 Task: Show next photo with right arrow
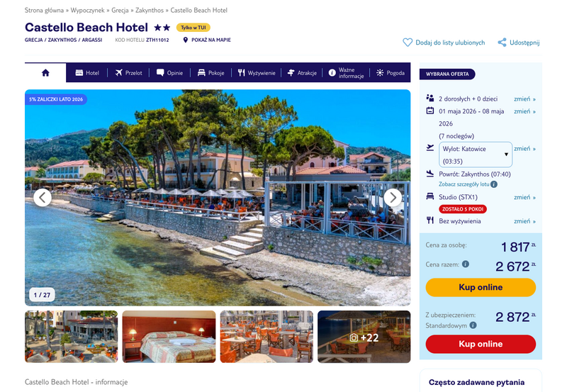tap(393, 198)
